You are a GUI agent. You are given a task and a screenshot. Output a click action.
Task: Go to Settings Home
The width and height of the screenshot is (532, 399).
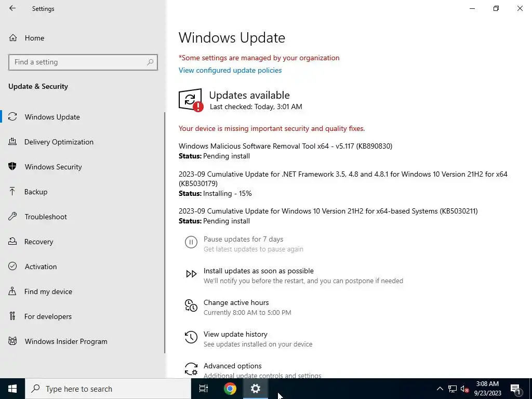pyautogui.click(x=83, y=37)
